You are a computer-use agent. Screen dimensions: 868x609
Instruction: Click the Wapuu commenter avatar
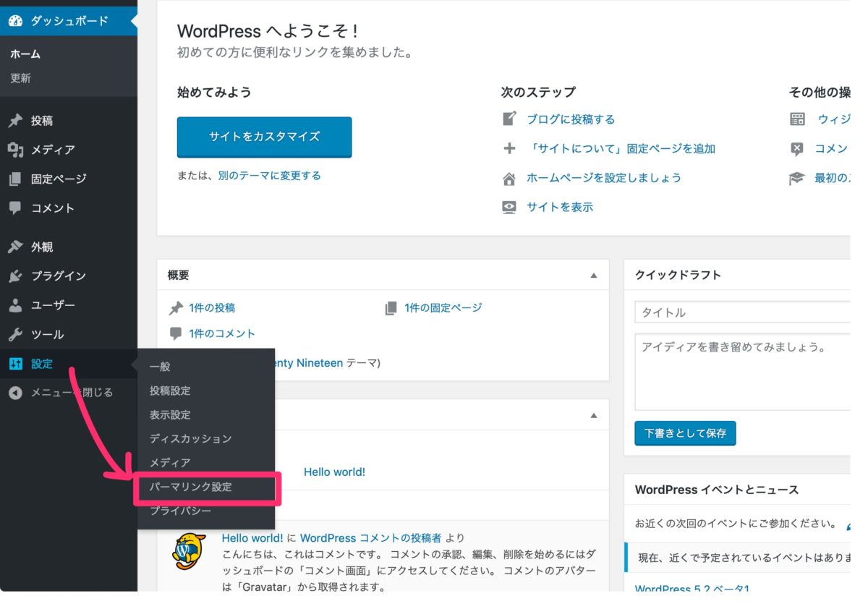tap(190, 553)
